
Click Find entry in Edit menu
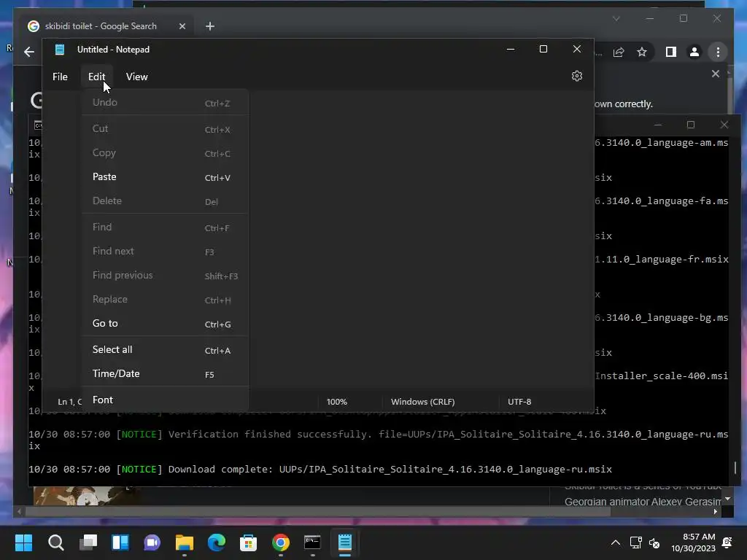pyautogui.click(x=166, y=227)
